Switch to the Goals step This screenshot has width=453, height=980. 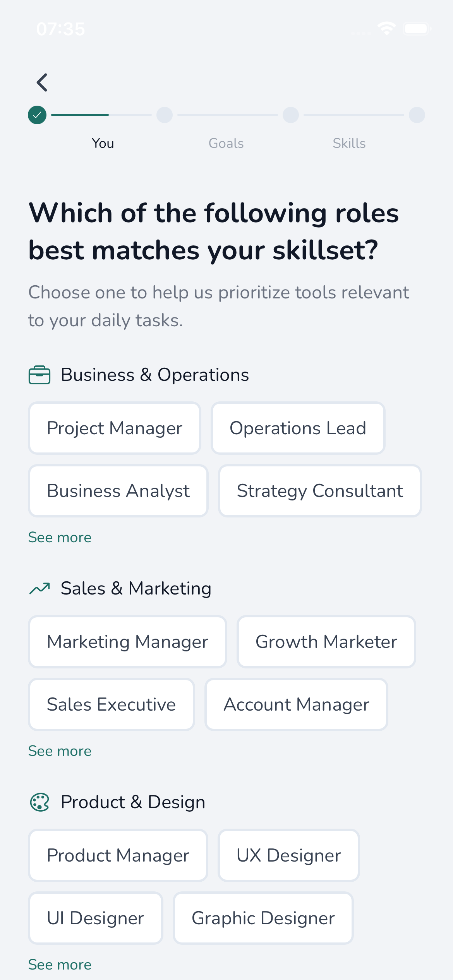(x=226, y=143)
